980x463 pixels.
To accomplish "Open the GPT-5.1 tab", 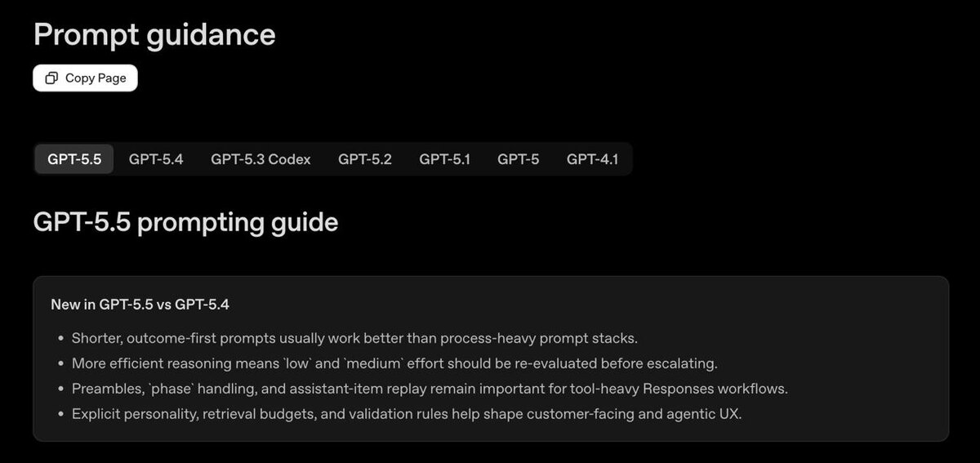I will coord(444,159).
